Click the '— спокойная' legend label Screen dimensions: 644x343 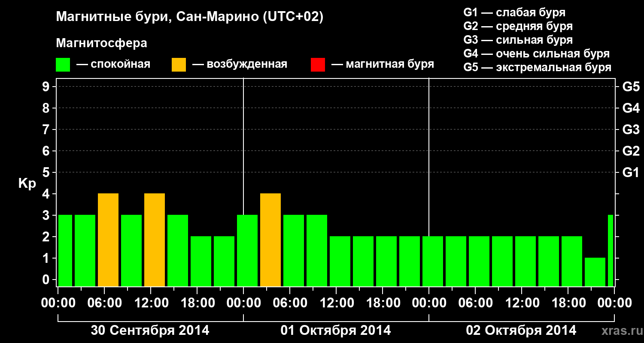tap(113, 65)
